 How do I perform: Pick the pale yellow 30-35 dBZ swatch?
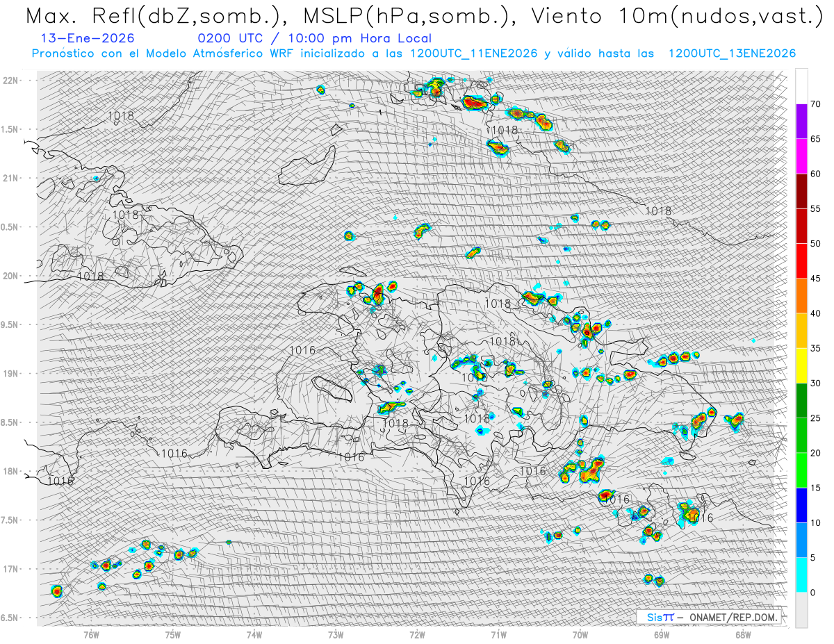(801, 365)
